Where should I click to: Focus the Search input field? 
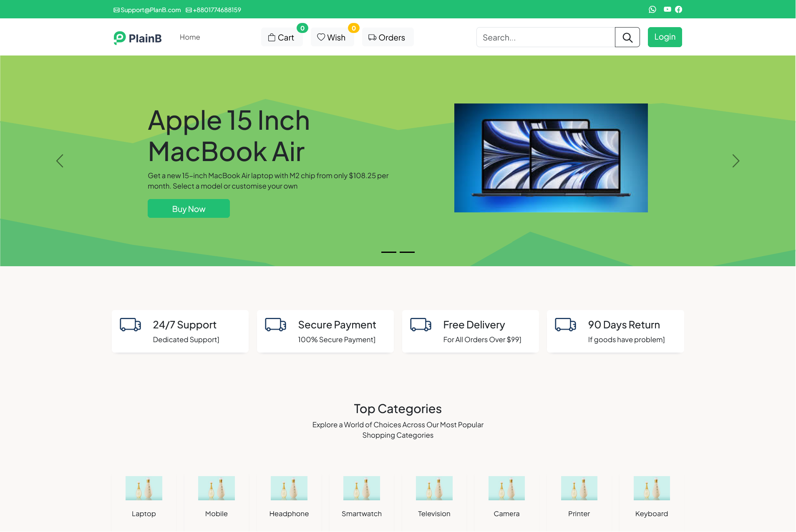click(x=545, y=38)
